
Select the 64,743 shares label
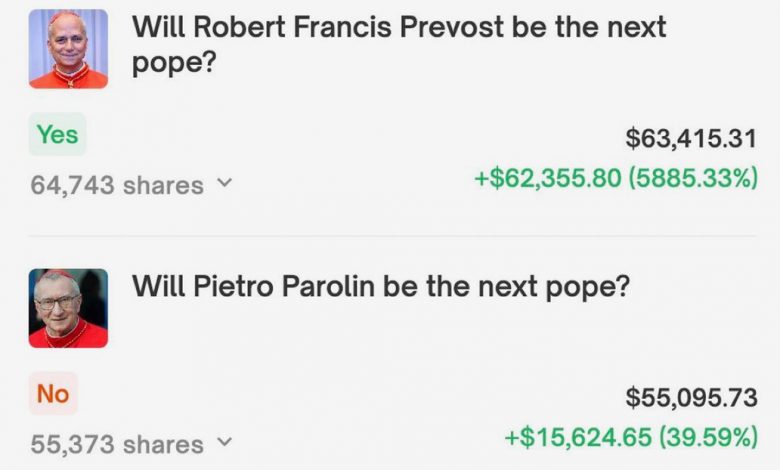[117, 185]
